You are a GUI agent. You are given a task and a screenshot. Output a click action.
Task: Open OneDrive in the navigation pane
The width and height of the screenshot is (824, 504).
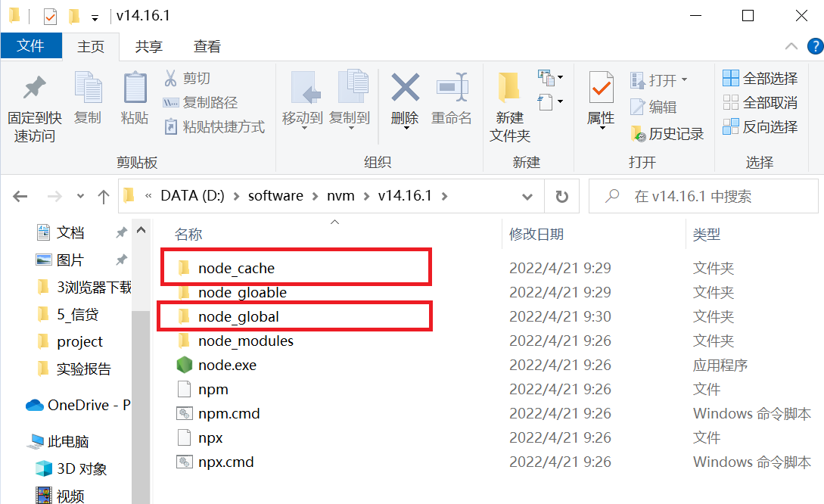click(x=78, y=405)
